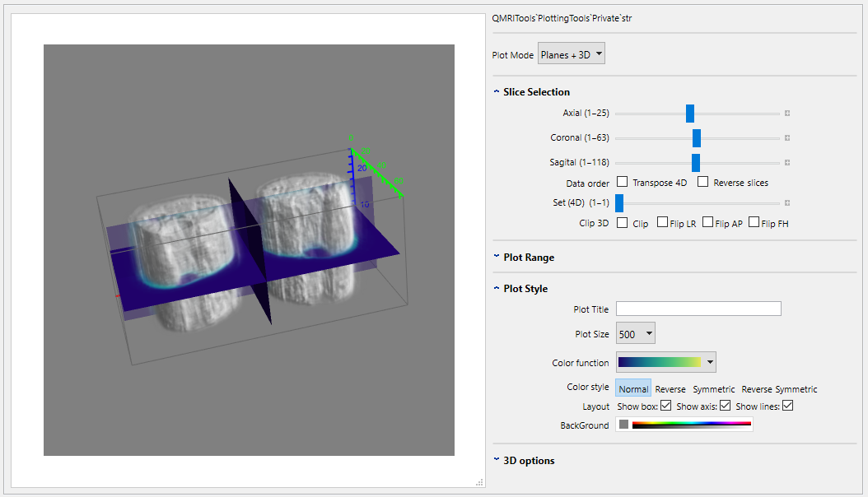Toggle Reverse slices checkbox

click(x=702, y=182)
